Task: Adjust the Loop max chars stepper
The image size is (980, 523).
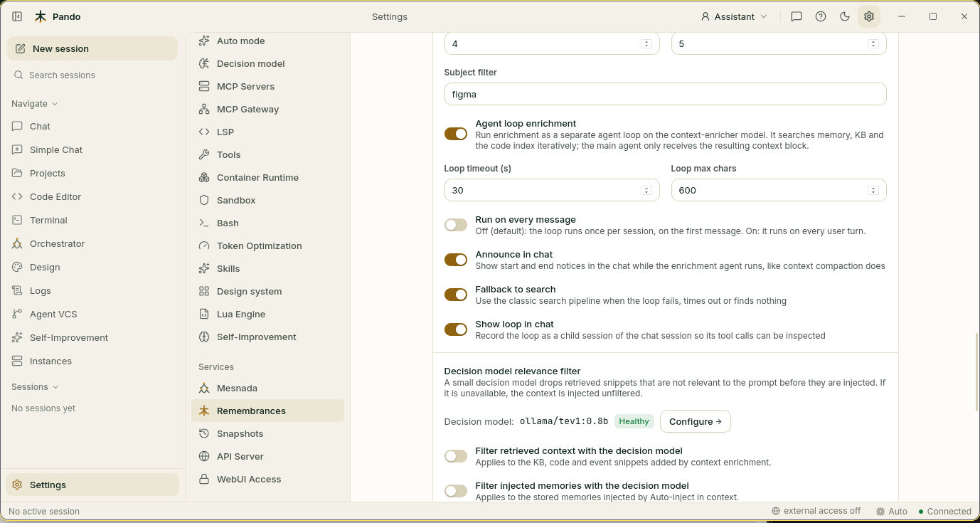Action: click(873, 190)
